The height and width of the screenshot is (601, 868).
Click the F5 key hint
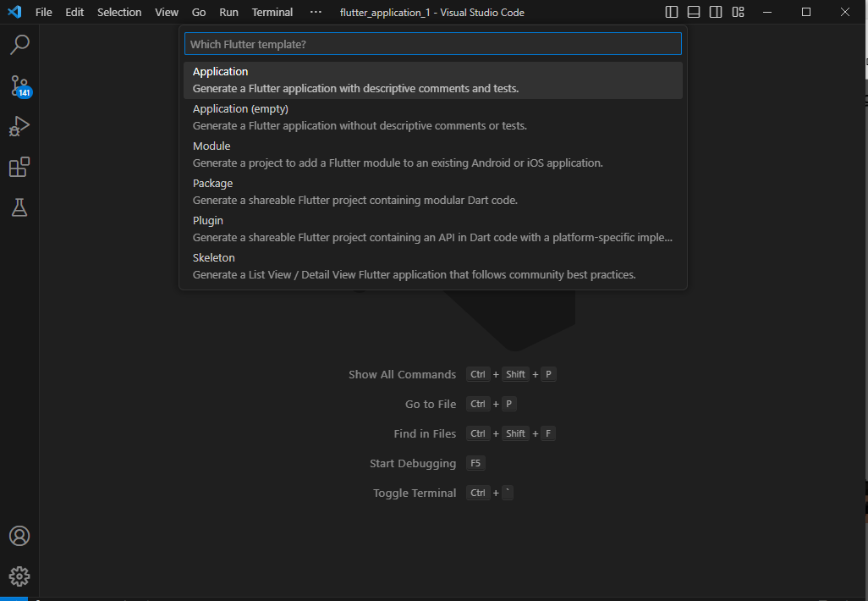(475, 463)
